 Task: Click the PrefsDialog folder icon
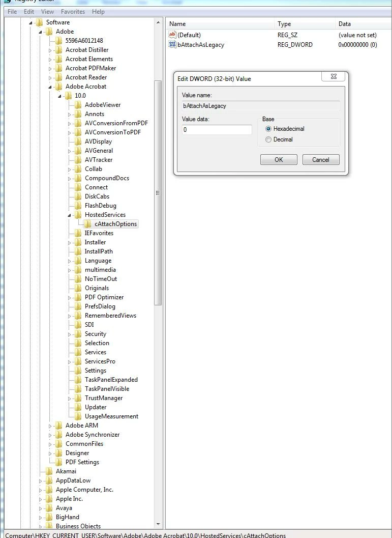tap(78, 306)
